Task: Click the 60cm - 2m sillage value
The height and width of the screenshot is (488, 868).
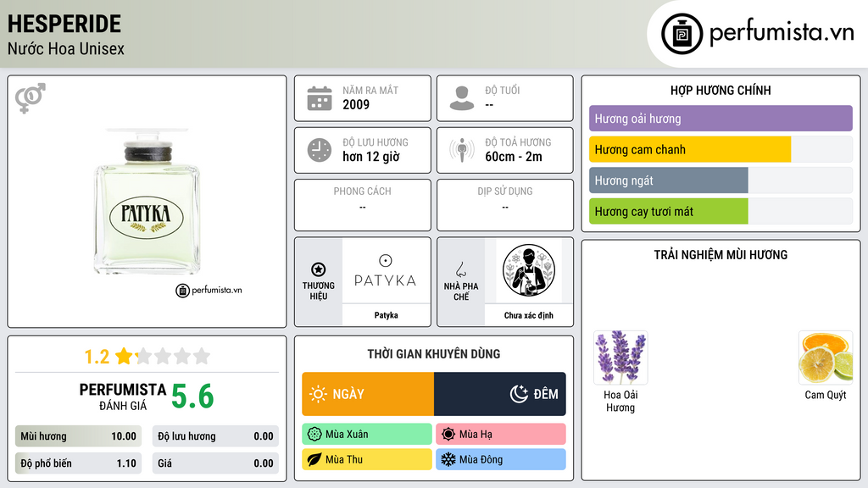Action: tap(514, 157)
